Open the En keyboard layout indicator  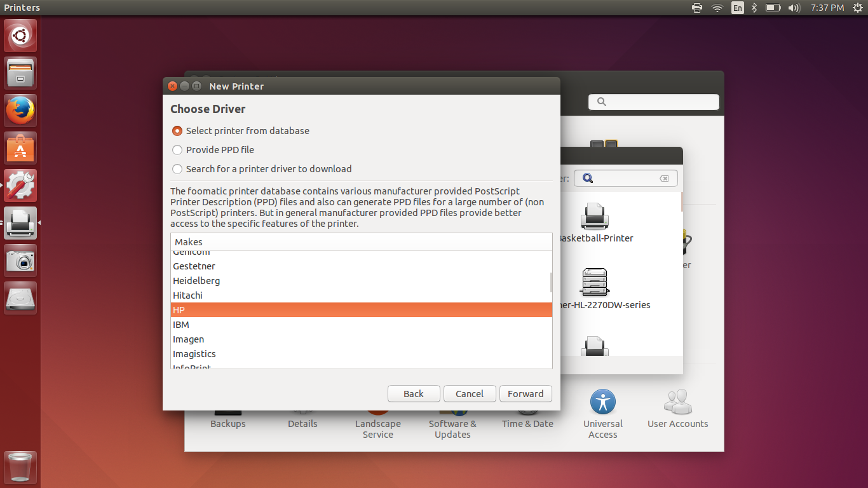click(737, 8)
